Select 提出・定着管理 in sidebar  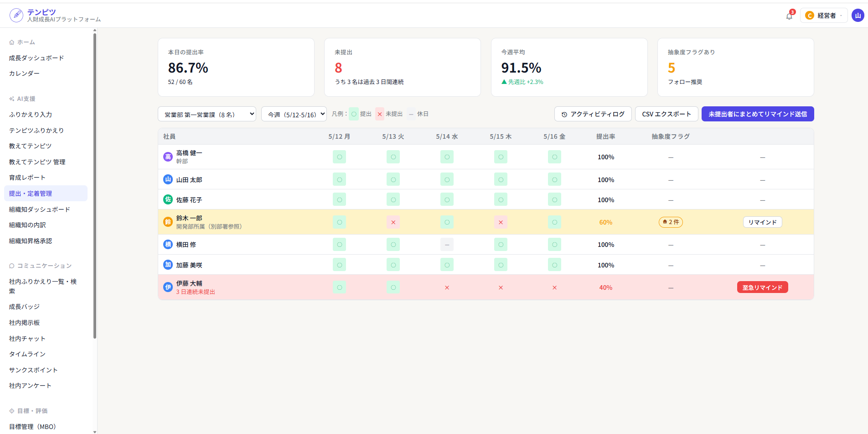click(46, 193)
